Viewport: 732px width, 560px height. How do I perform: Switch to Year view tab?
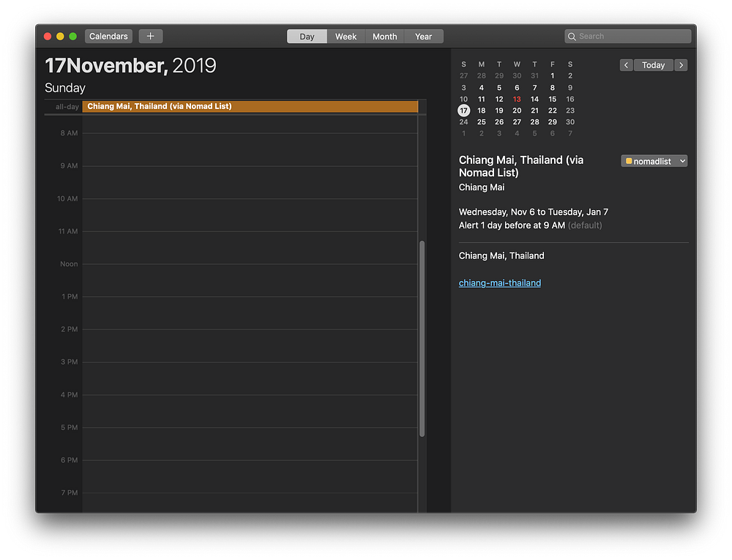point(423,37)
